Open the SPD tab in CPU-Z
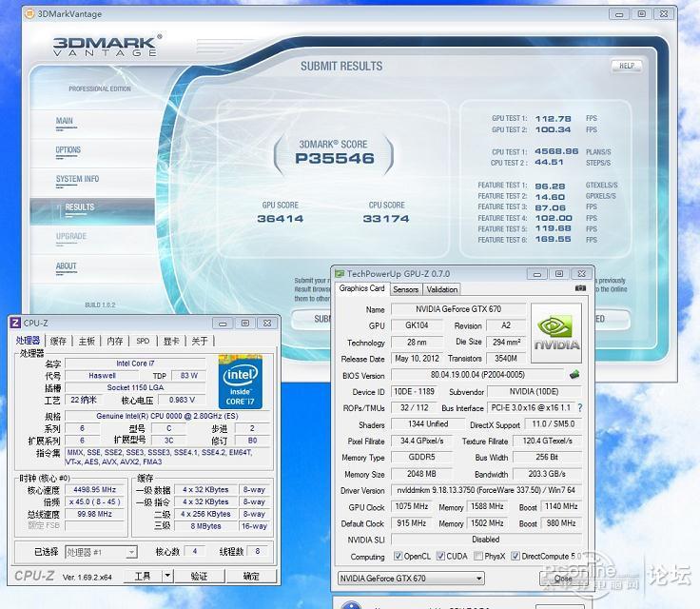This screenshot has width=700, height=609. (x=143, y=341)
